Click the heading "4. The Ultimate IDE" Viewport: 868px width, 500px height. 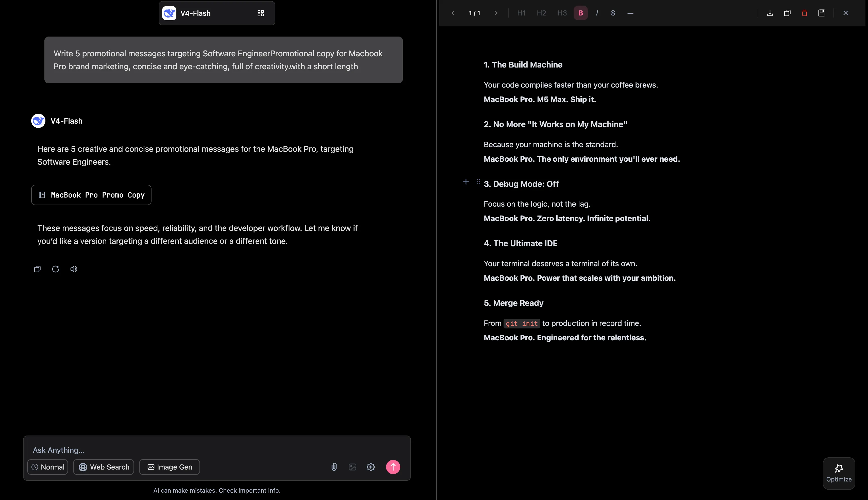click(521, 243)
